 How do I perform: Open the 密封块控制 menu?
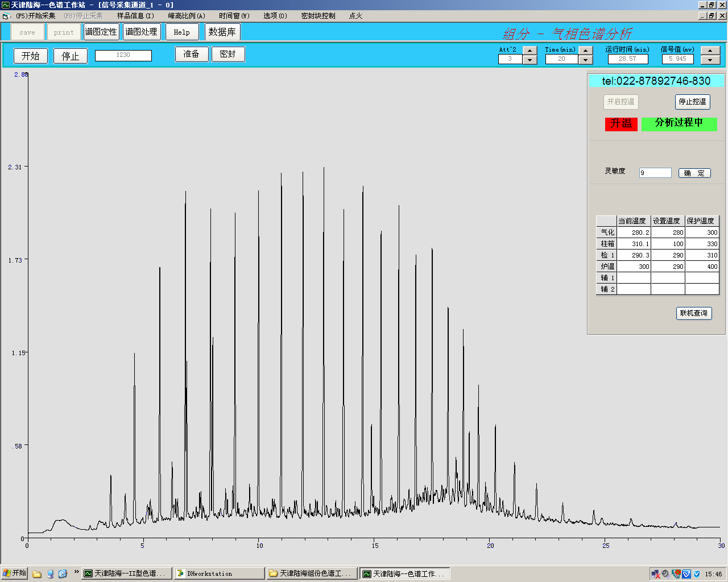tap(318, 16)
